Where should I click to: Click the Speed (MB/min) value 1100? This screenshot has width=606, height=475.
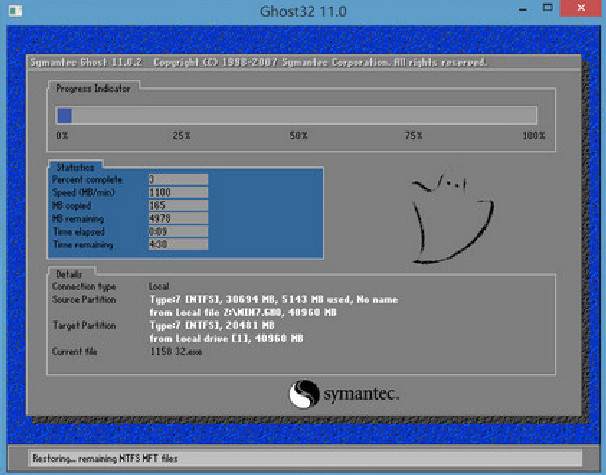(x=178, y=192)
